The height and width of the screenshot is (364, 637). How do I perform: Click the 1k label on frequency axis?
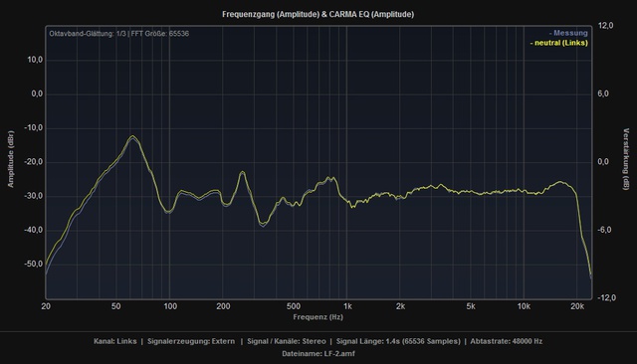(347, 306)
